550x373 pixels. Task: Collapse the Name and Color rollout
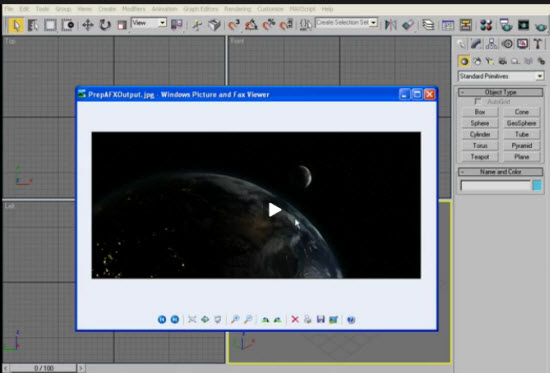501,172
